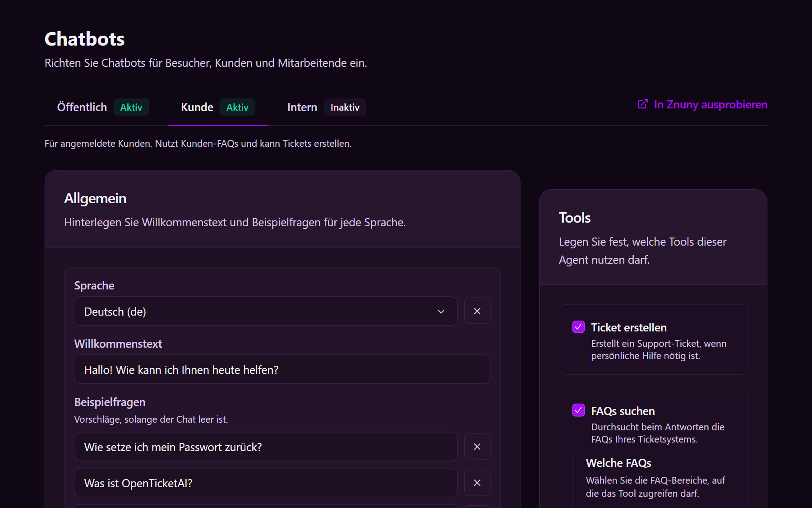The image size is (812, 508).
Task: Click the Inaktiv badge next to Intern
Action: pyautogui.click(x=345, y=107)
